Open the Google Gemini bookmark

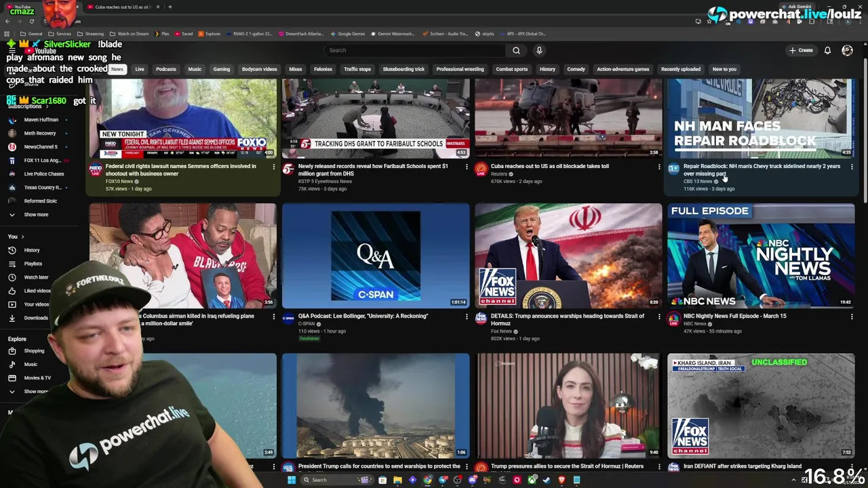(x=347, y=33)
